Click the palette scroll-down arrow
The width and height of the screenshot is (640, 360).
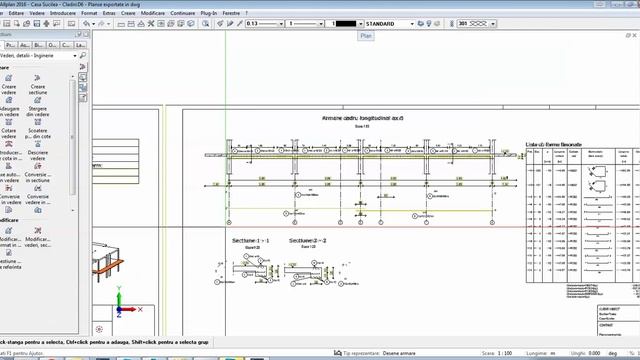point(73,210)
